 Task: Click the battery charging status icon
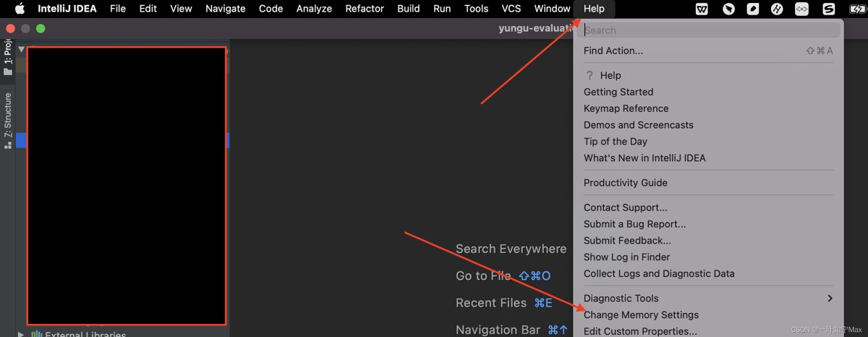point(856,9)
